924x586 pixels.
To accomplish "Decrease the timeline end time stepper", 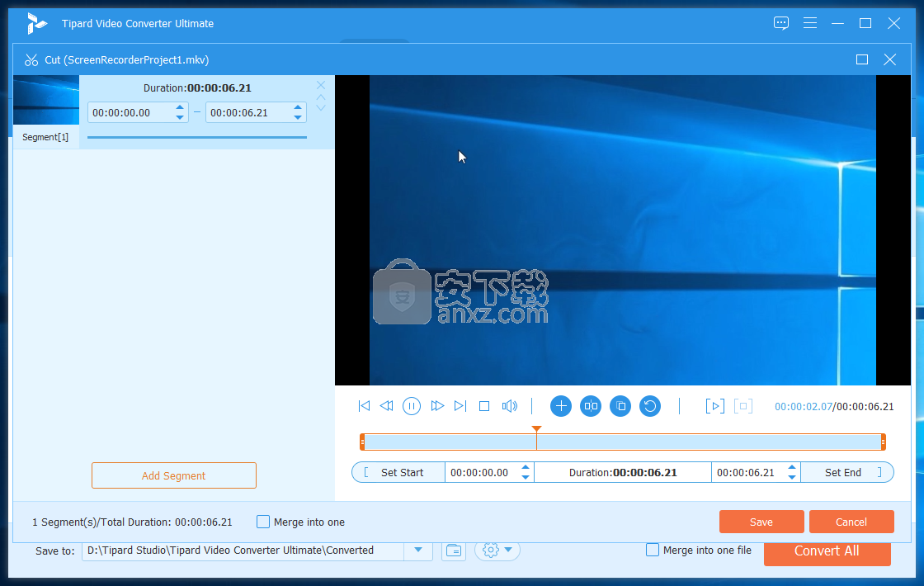I will click(791, 477).
